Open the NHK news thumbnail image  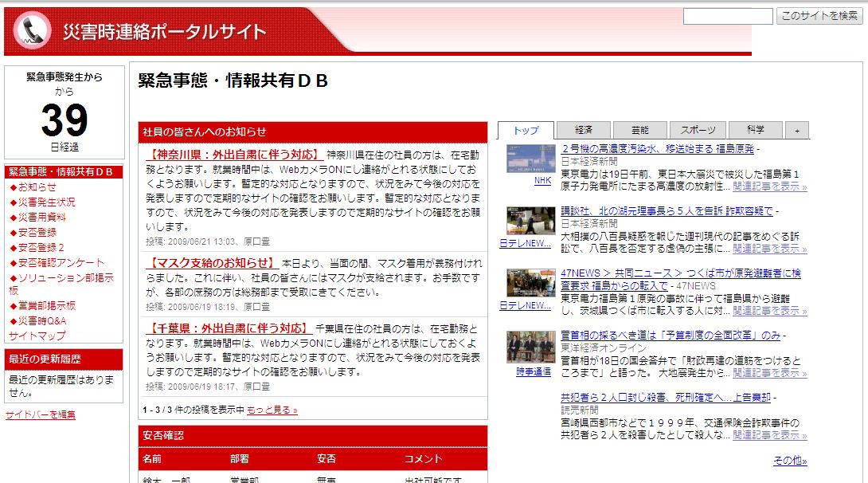point(530,159)
